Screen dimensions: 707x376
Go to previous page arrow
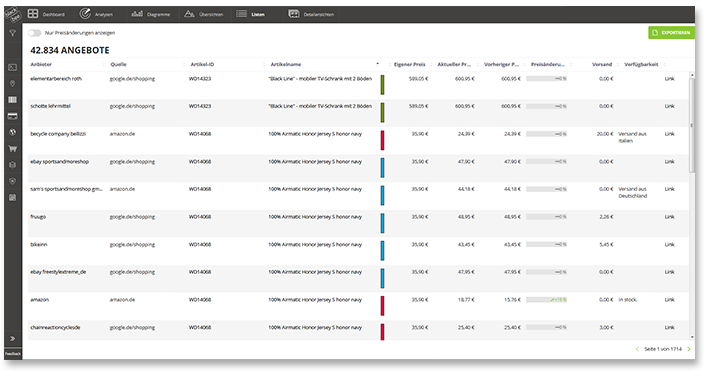637,349
